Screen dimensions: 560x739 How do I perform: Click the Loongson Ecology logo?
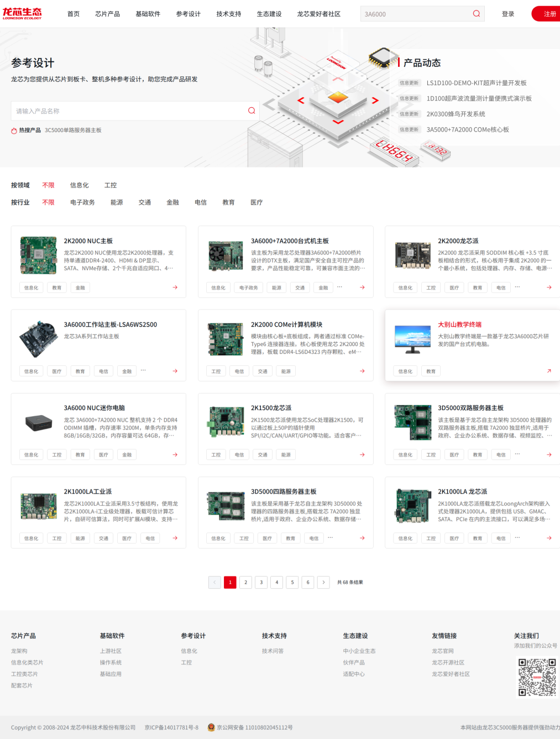coord(22,14)
